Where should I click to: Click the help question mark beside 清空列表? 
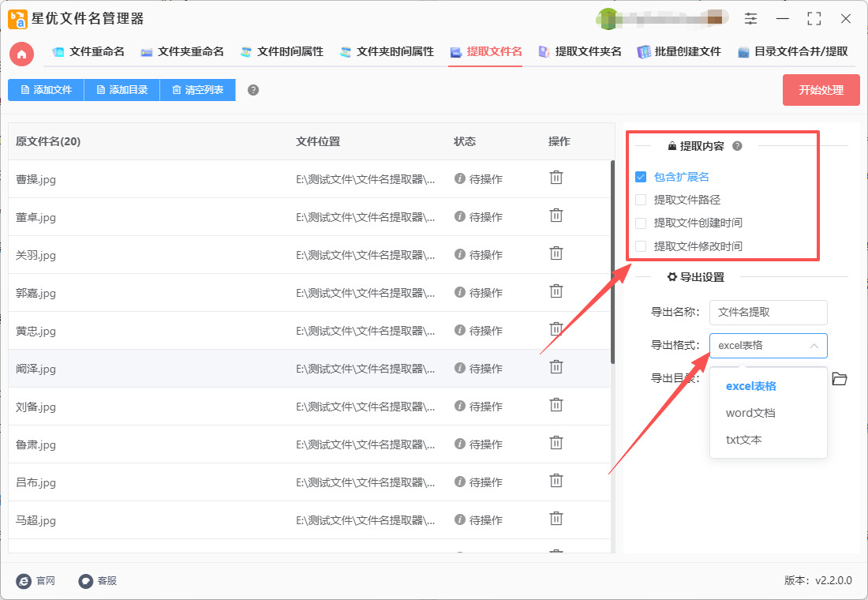coord(253,90)
